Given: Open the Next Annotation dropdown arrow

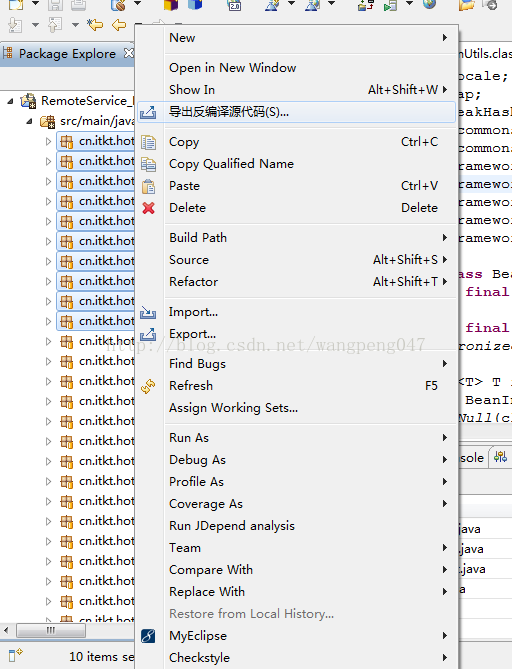Looking at the screenshot, I should point(35,25).
